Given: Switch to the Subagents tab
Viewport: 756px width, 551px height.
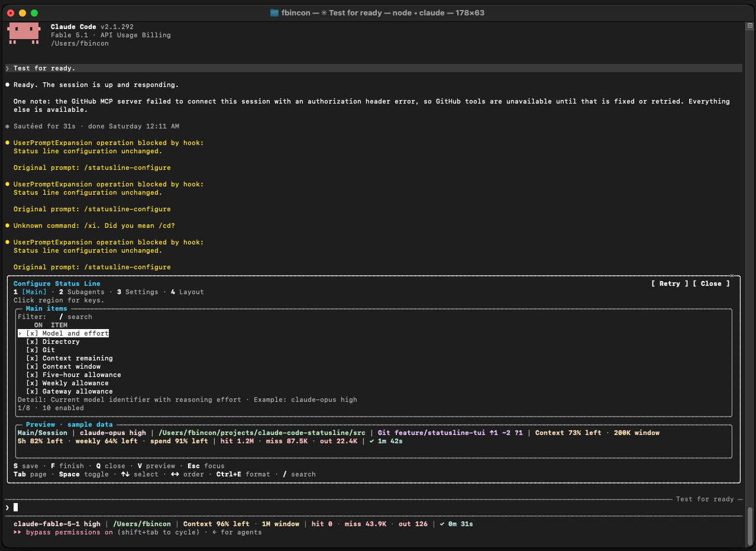Looking at the screenshot, I should [82, 292].
